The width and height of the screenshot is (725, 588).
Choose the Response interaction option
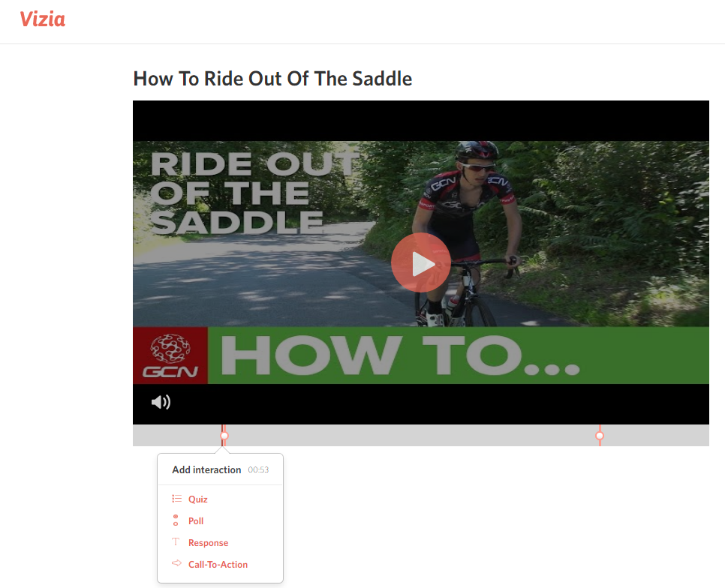(208, 543)
